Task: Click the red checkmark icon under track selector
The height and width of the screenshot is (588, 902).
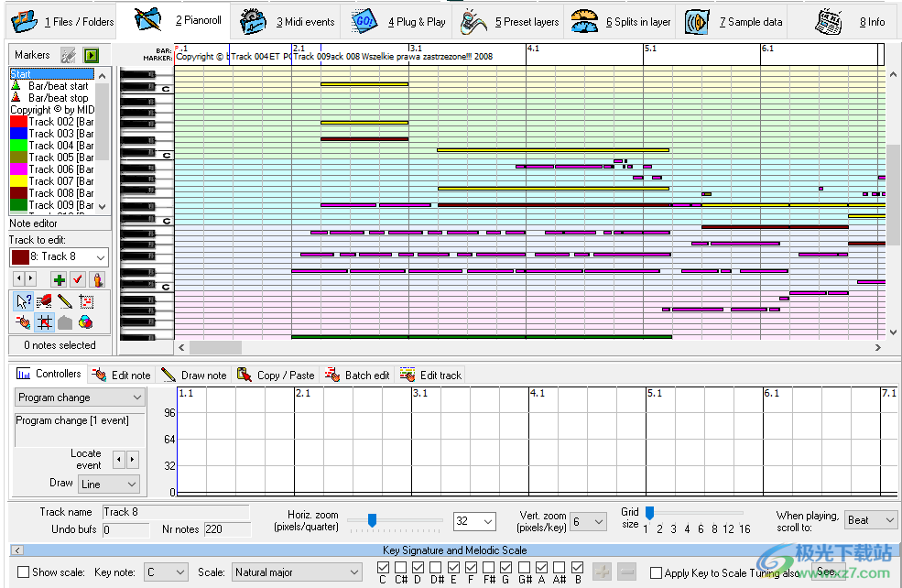Action: 78,279
